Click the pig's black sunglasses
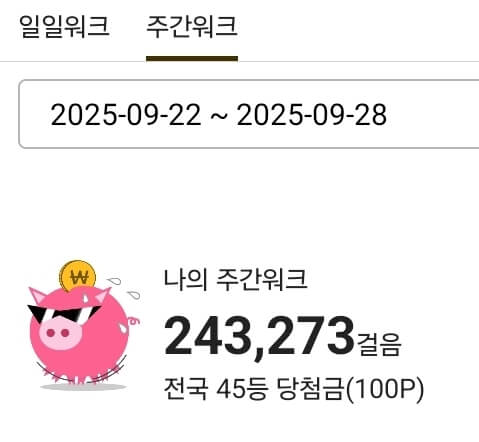The height and width of the screenshot is (442, 479). click(63, 314)
